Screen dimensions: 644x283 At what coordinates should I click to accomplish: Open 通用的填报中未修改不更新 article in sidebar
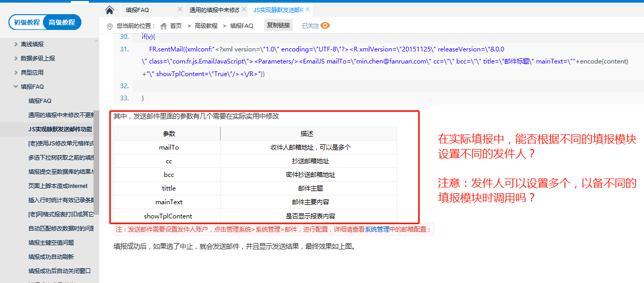pyautogui.click(x=61, y=115)
